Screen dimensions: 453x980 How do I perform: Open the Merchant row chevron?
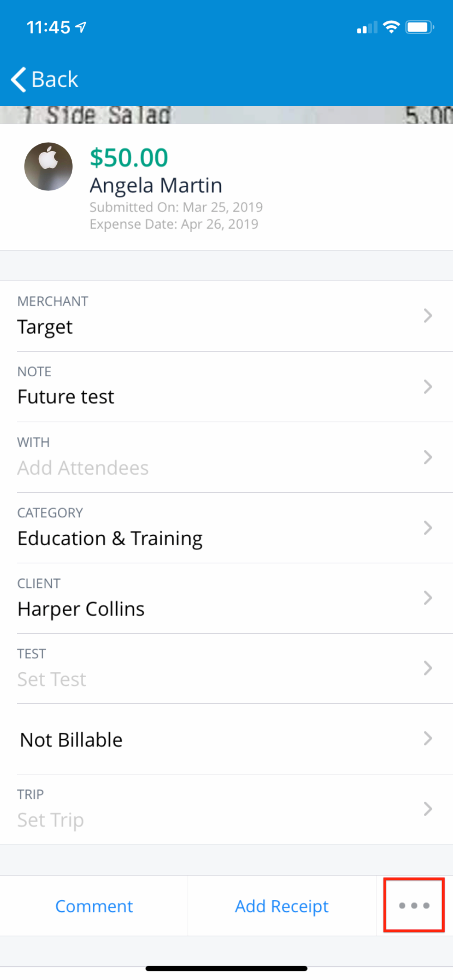point(428,316)
